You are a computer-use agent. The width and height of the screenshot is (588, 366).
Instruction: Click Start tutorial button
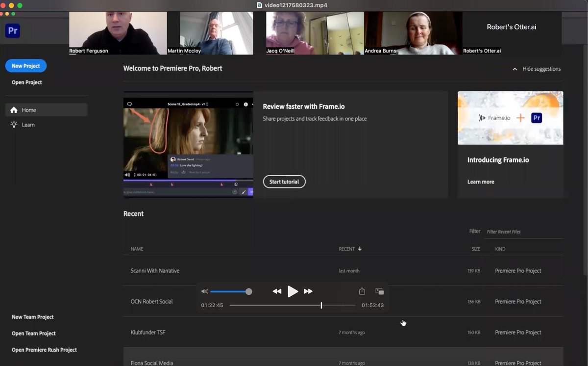click(x=284, y=182)
